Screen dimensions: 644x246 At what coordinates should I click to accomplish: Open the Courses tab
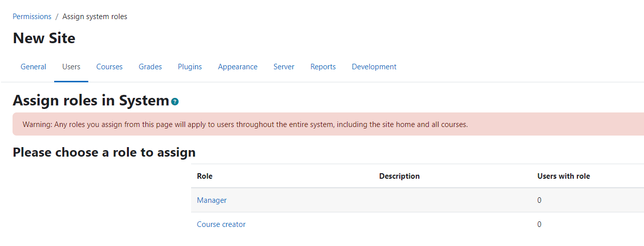(109, 67)
